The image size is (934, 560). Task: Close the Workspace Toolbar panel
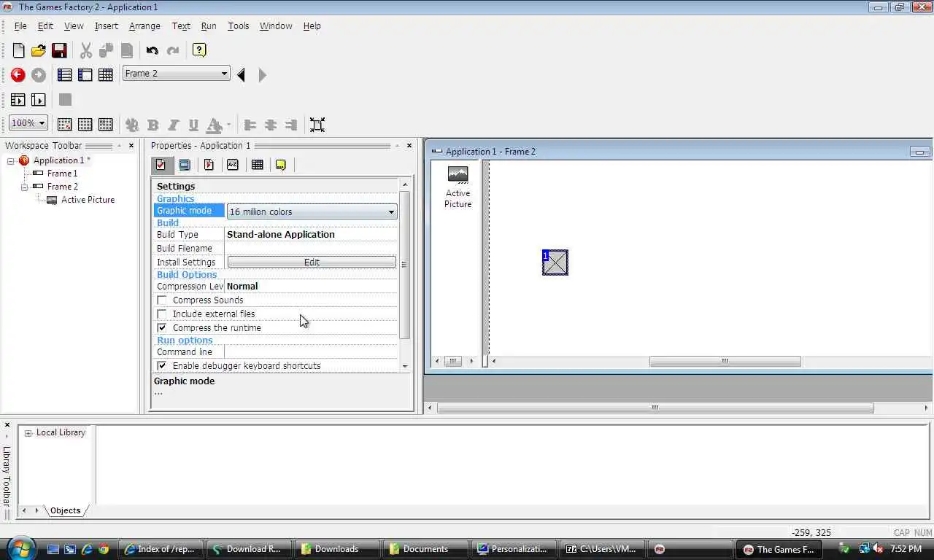tap(131, 146)
